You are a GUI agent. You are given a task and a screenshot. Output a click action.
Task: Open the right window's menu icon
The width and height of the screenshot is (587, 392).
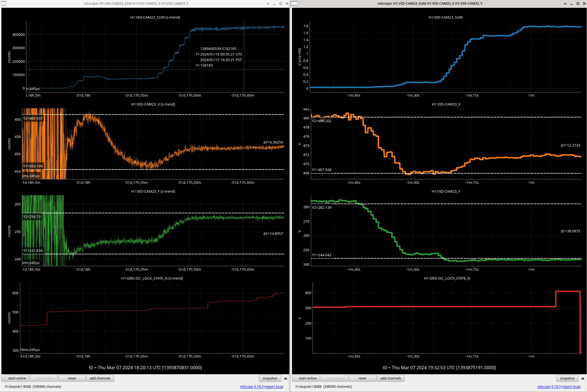(x=294, y=4)
